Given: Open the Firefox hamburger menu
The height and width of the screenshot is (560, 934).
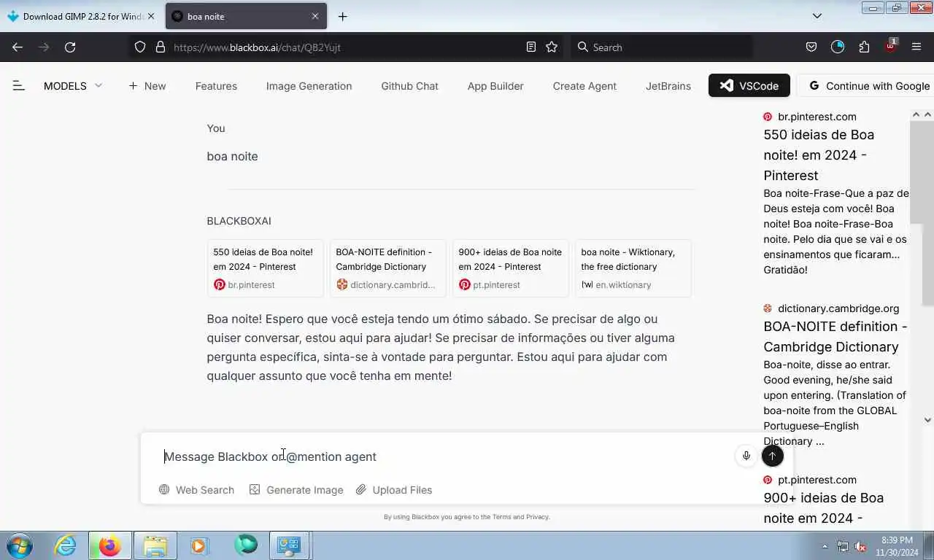Looking at the screenshot, I should tap(916, 47).
